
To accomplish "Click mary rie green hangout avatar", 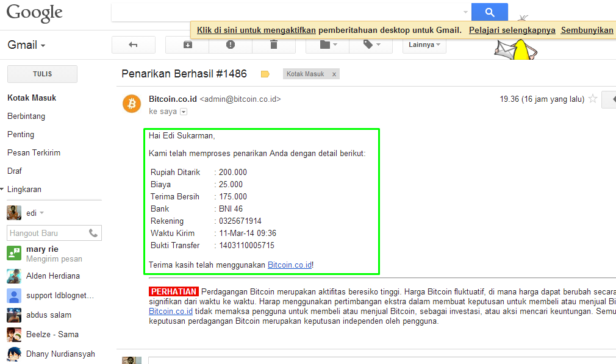I will 14,253.
